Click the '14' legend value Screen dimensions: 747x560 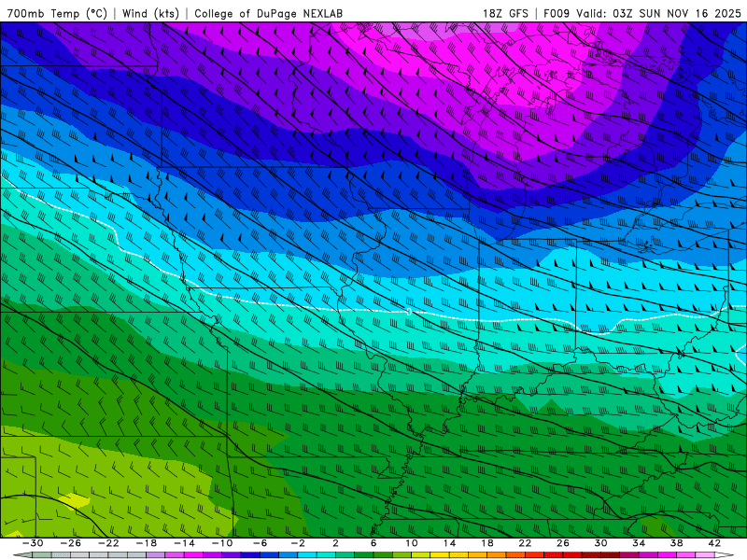450,543
